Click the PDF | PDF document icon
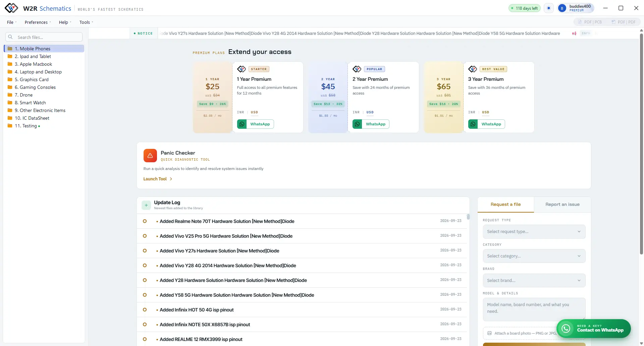The height and width of the screenshot is (346, 644). 613,22
